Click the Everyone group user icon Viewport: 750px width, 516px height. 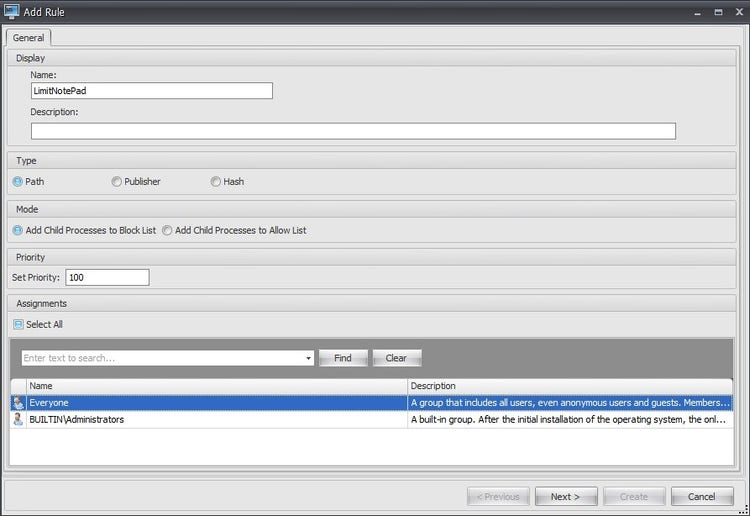[x=18, y=403]
